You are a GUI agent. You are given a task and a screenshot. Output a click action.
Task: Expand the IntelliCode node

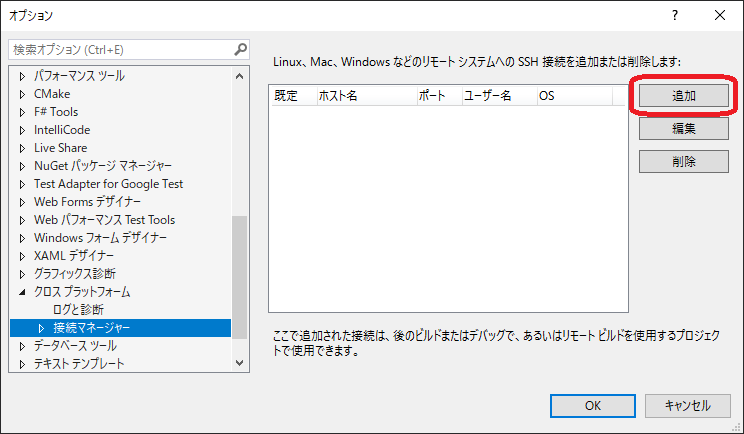click(22, 130)
